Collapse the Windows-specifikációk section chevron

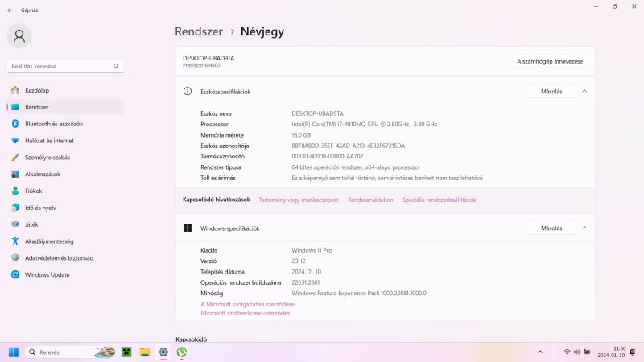tap(584, 228)
